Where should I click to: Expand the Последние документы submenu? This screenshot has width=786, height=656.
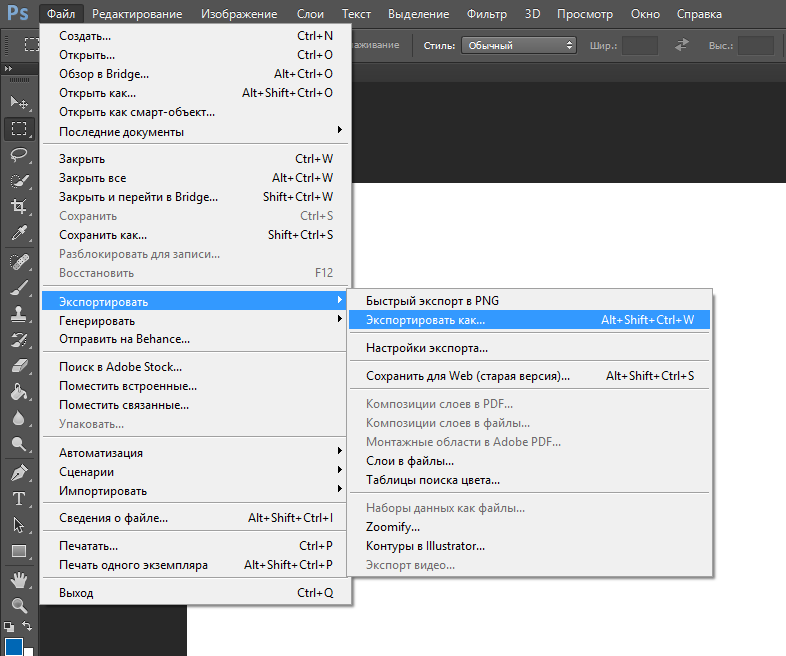(193, 132)
